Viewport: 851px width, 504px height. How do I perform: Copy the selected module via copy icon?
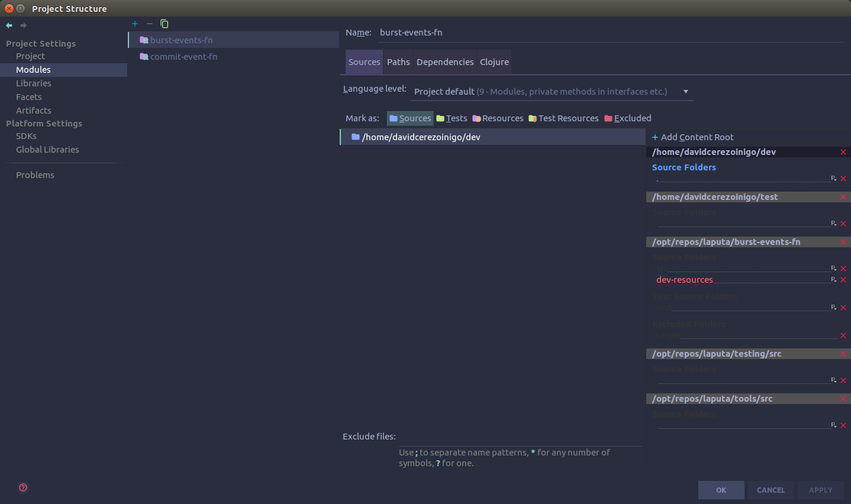[x=164, y=24]
